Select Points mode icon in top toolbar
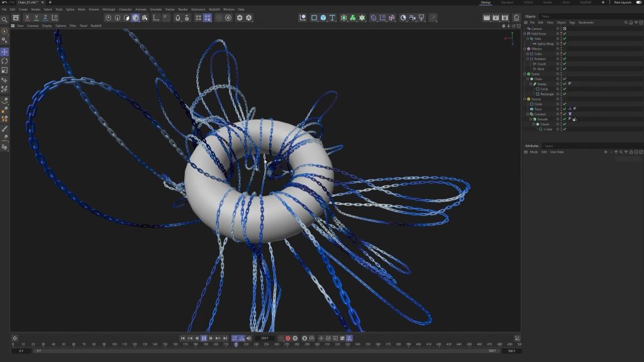Viewport: 644px width, 362px height. 108,18
